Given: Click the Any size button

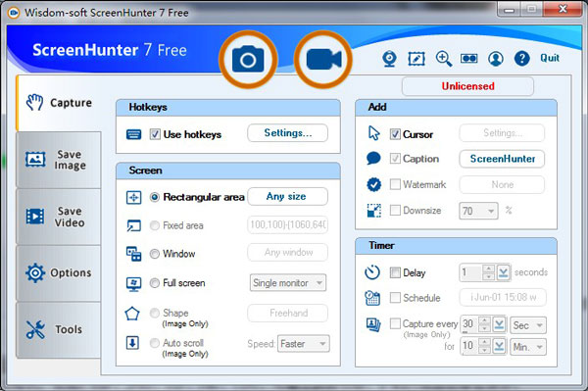Looking at the screenshot, I should coord(287,196).
